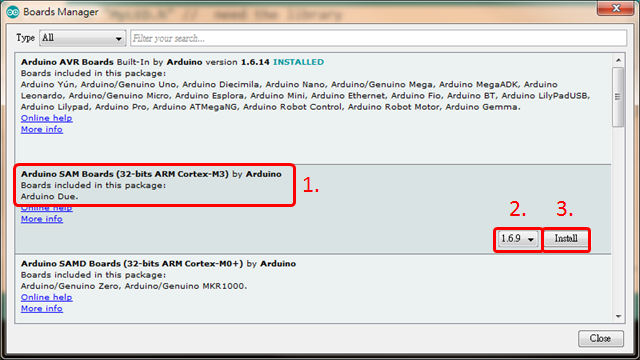640x360 pixels.
Task: Select the 'Arduino AVR Boards' package title
Action: coord(67,62)
